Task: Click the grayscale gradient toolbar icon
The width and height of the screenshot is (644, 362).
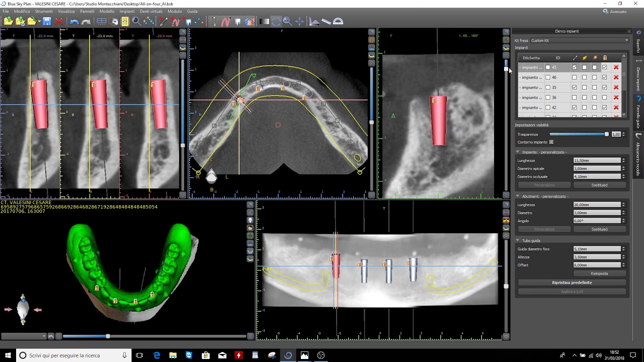Action: coord(264,22)
